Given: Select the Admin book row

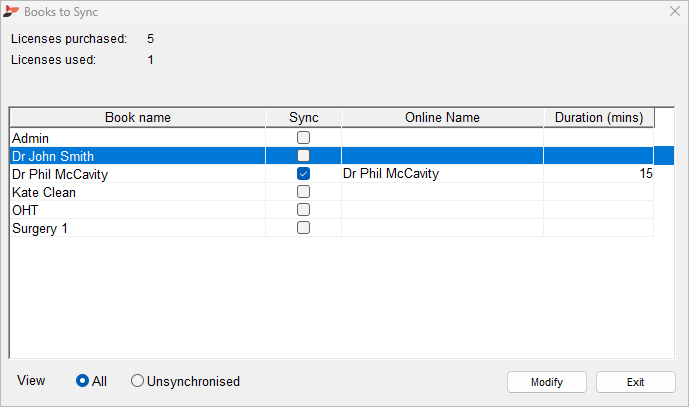Looking at the screenshot, I should pos(138,138).
